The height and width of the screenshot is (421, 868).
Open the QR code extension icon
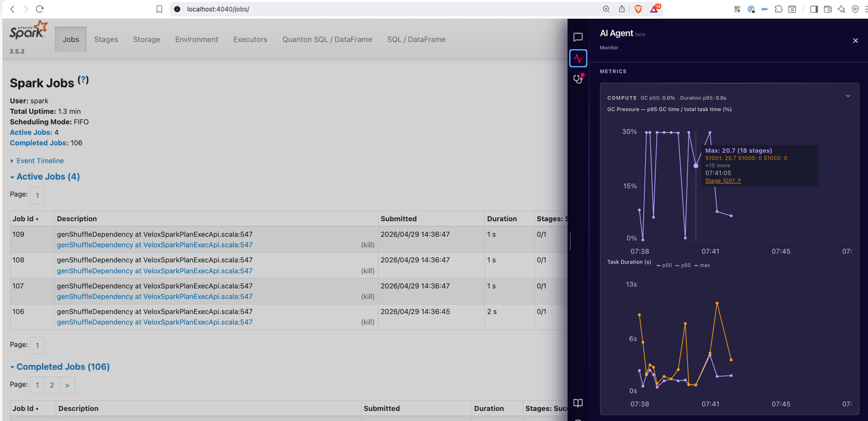click(737, 9)
